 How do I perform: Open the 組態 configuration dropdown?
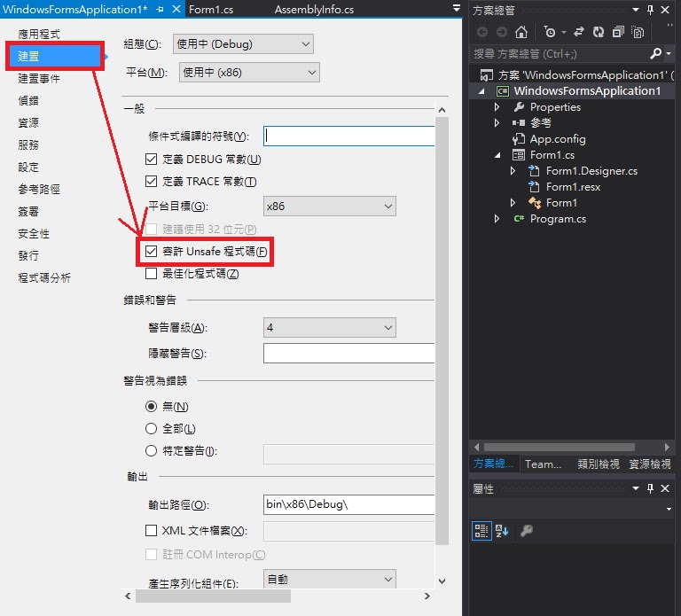tap(243, 43)
